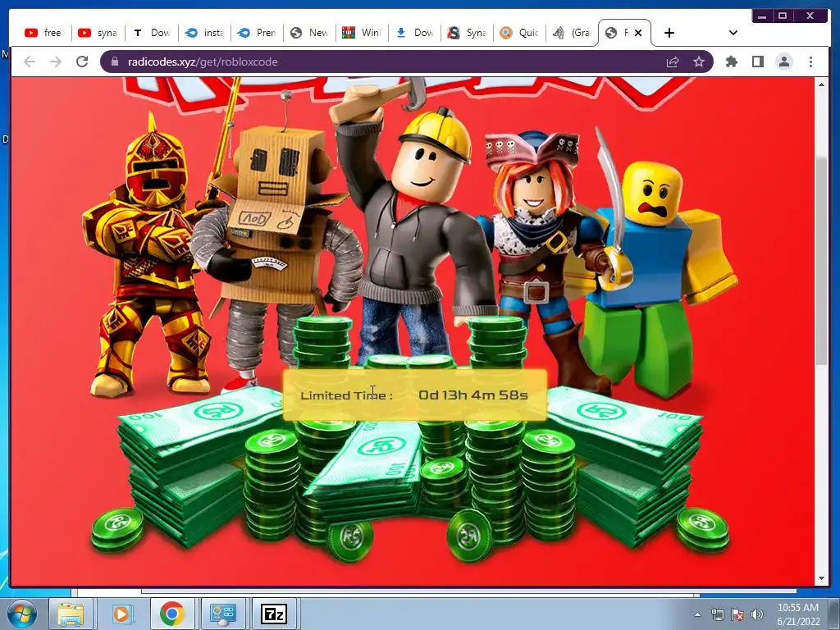Share this page via share icon
The height and width of the screenshot is (630, 840).
(x=673, y=62)
